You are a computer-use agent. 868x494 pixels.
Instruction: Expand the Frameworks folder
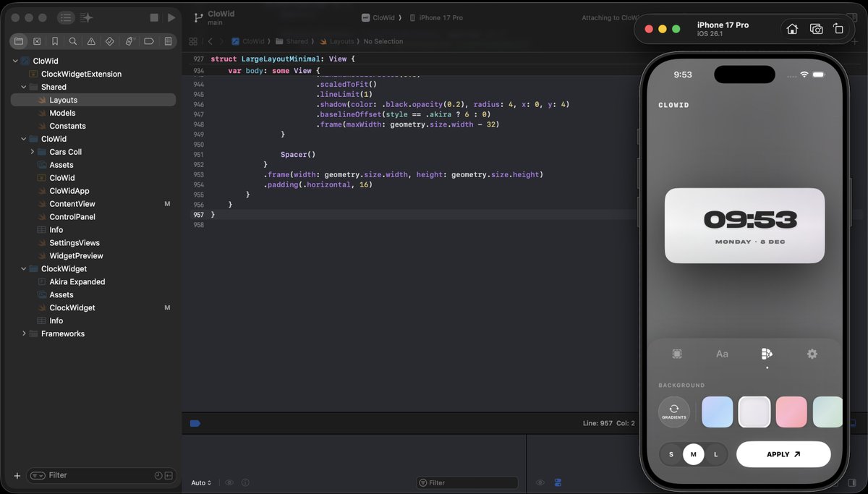click(24, 333)
